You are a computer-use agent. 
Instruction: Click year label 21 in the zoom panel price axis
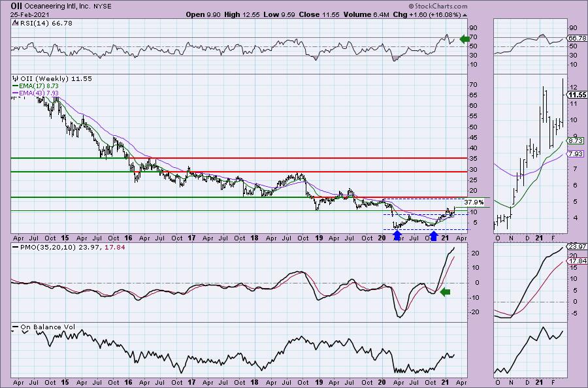pos(539,238)
